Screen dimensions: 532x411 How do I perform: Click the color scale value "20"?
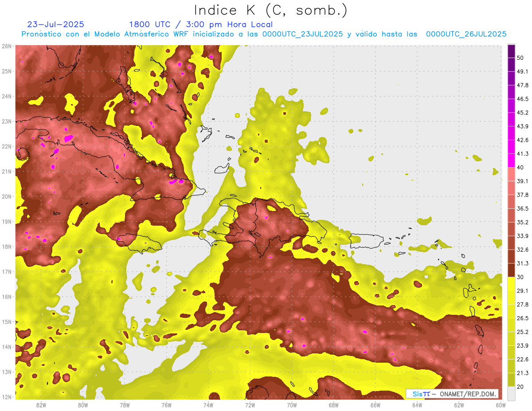[521, 386]
